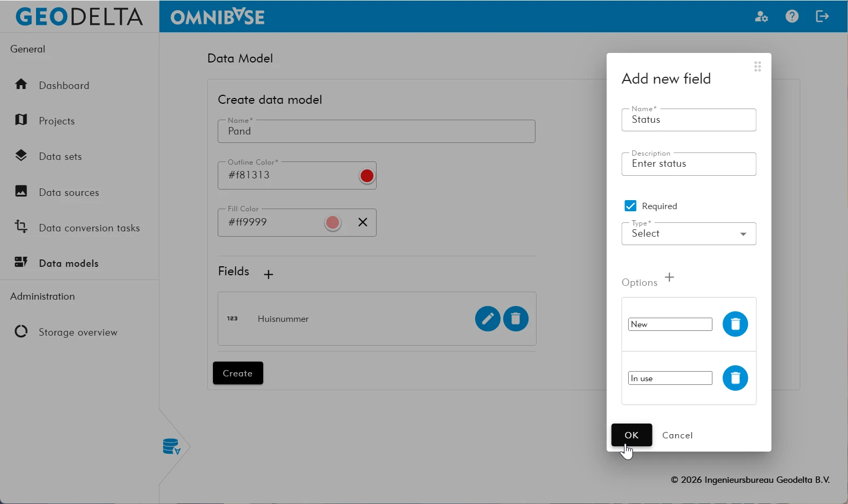The height and width of the screenshot is (504, 848).
Task: Uncheck the Required checkbox
Action: 630,206
